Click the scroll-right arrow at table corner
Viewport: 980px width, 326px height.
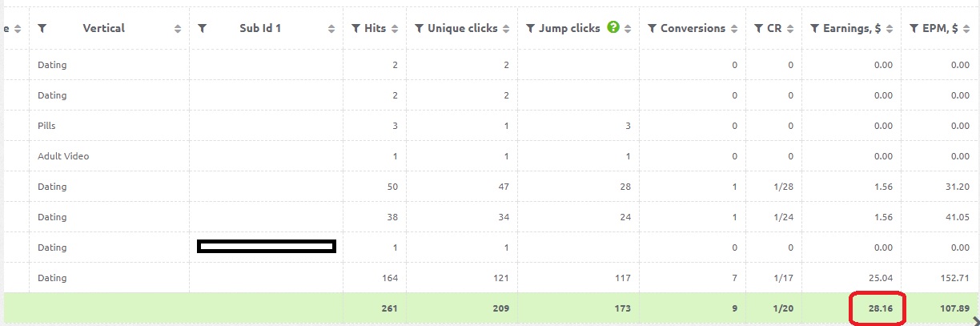(x=974, y=320)
